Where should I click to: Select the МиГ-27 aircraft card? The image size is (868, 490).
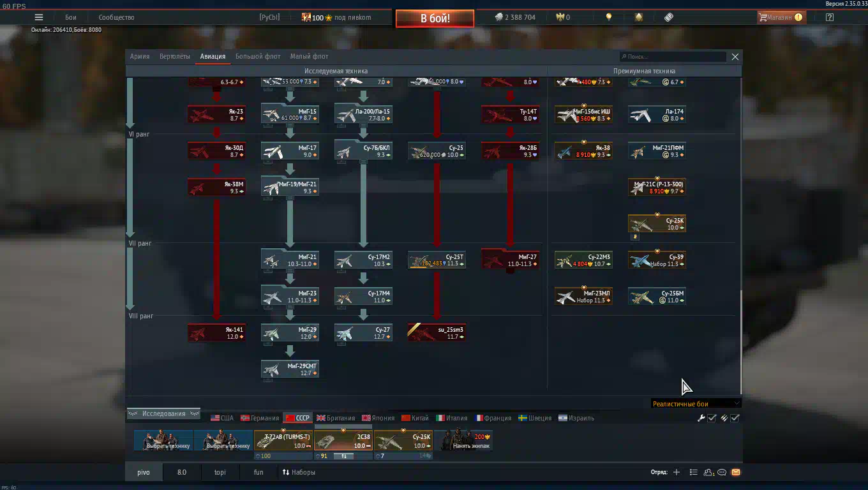(510, 260)
